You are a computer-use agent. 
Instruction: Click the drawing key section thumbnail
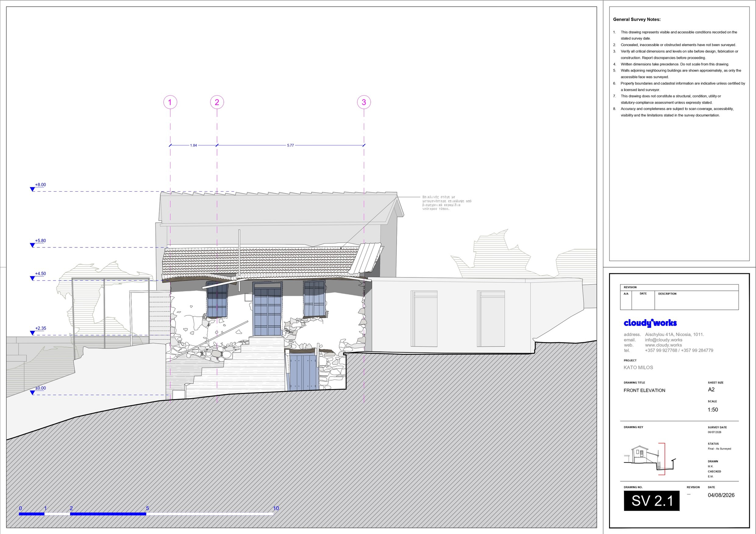[650, 459]
